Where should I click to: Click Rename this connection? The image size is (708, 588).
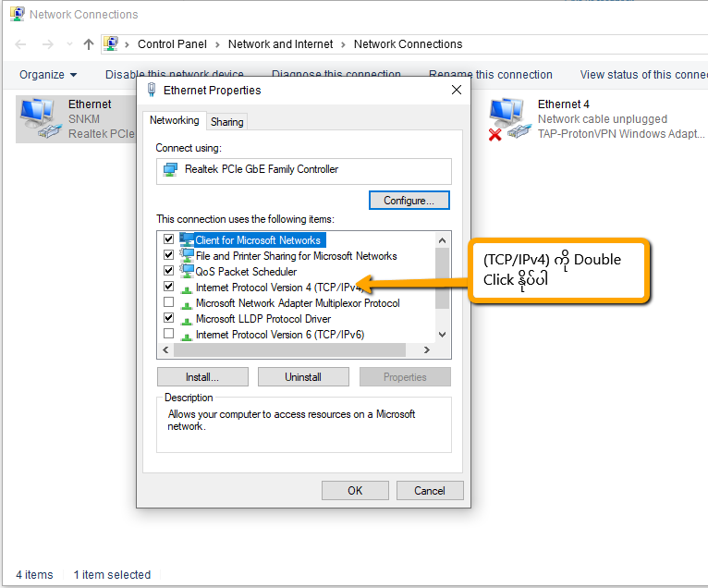[x=491, y=75]
